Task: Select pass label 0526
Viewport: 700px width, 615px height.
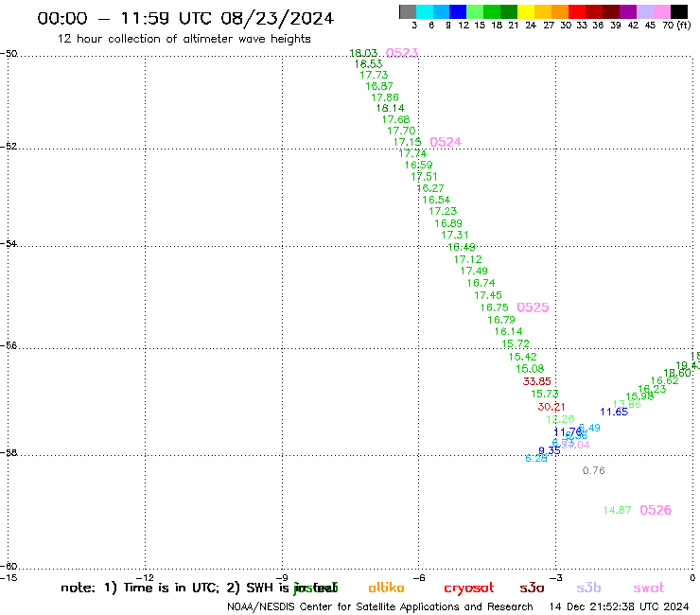Action: (x=656, y=510)
